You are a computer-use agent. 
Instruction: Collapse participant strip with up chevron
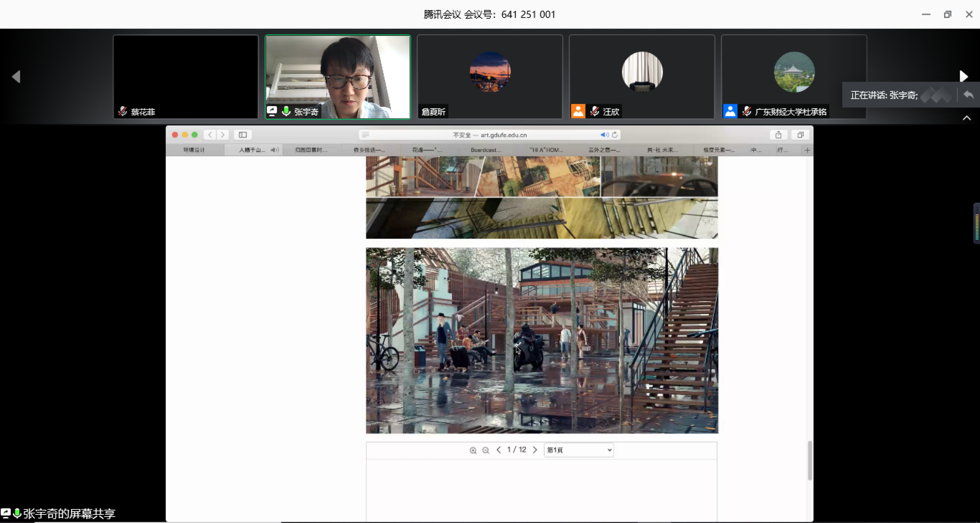click(x=967, y=118)
